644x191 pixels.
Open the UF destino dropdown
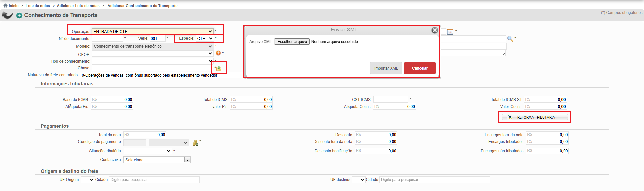[x=358, y=180]
